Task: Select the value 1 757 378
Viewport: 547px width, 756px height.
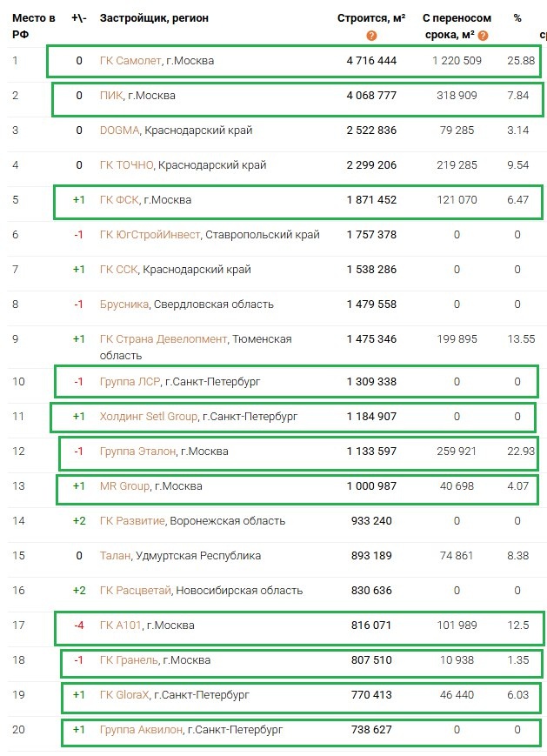Action: coord(371,234)
